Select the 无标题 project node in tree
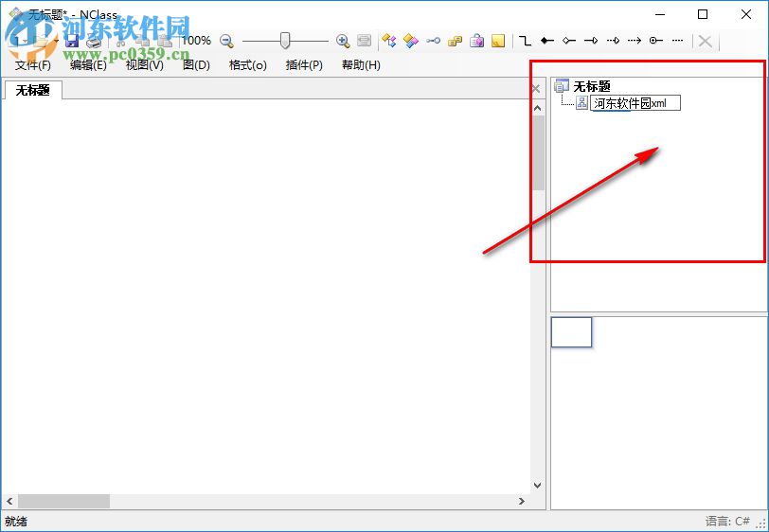The width and height of the screenshot is (769, 532). tap(592, 87)
